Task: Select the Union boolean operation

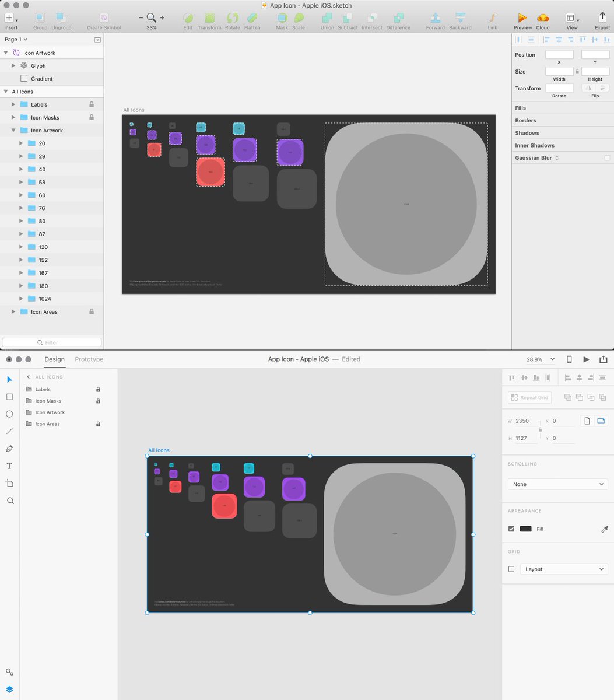Action: point(327,19)
